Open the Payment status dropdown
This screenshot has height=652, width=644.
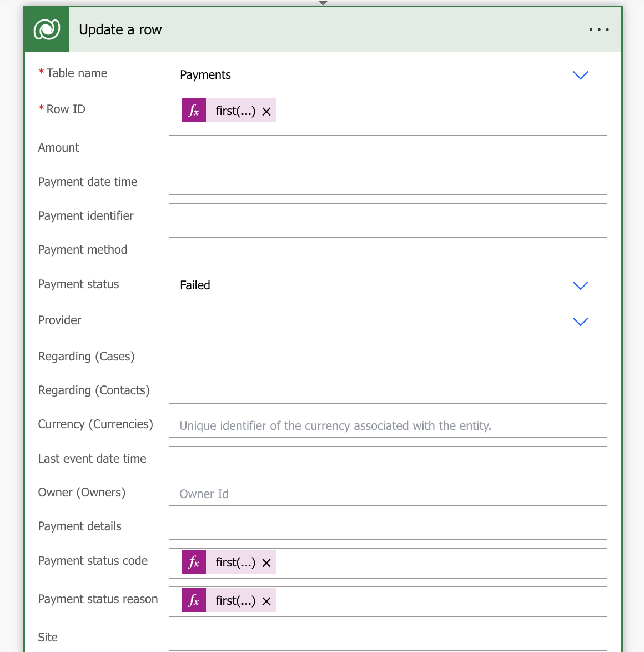(x=581, y=285)
